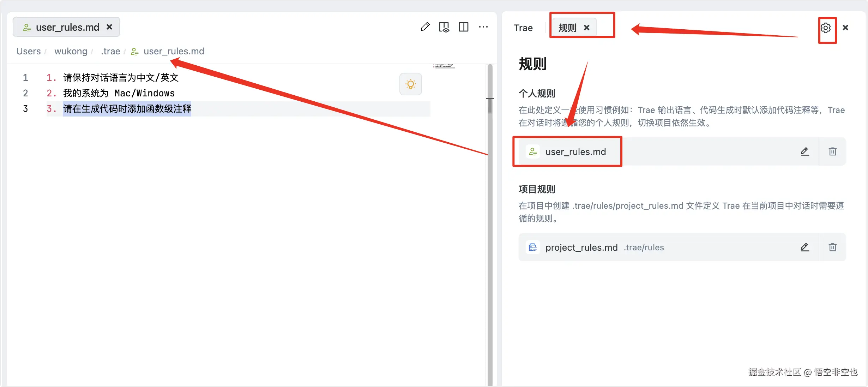Click the pencil edit icon in editor toolbar
This screenshot has width=868, height=387.
coord(425,27)
